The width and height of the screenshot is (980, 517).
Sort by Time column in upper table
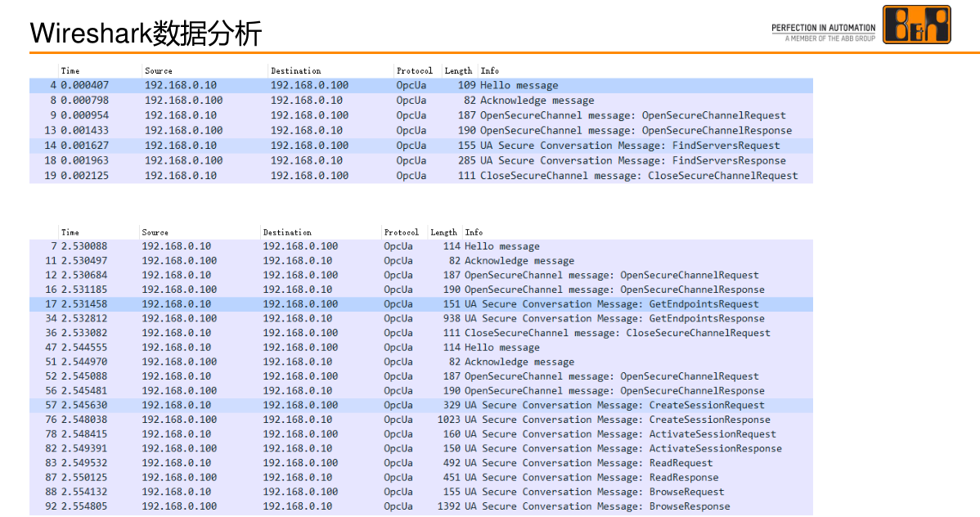[x=70, y=71]
